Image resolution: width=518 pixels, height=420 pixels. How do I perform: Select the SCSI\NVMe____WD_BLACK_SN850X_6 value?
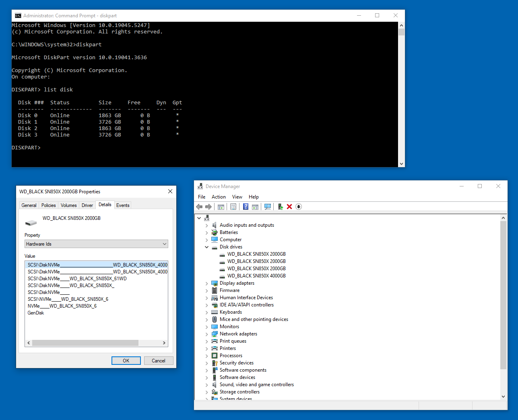tap(68, 299)
